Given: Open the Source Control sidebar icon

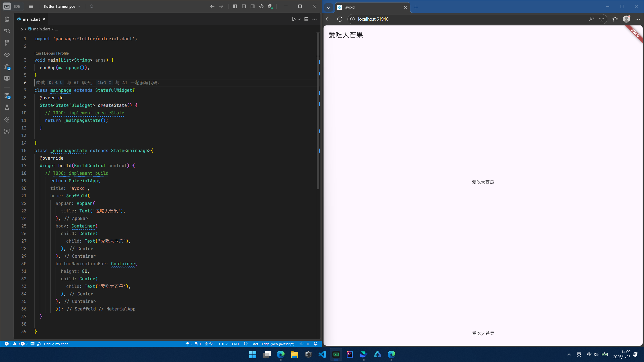Looking at the screenshot, I should point(7,43).
